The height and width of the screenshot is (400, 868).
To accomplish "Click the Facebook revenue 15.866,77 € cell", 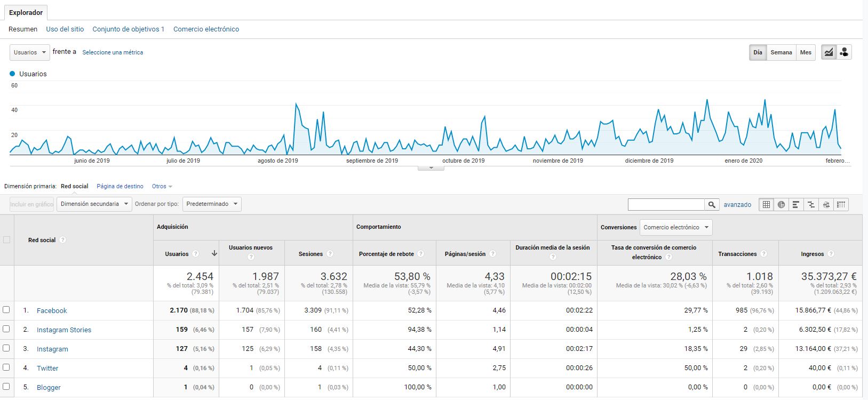I will (x=813, y=310).
